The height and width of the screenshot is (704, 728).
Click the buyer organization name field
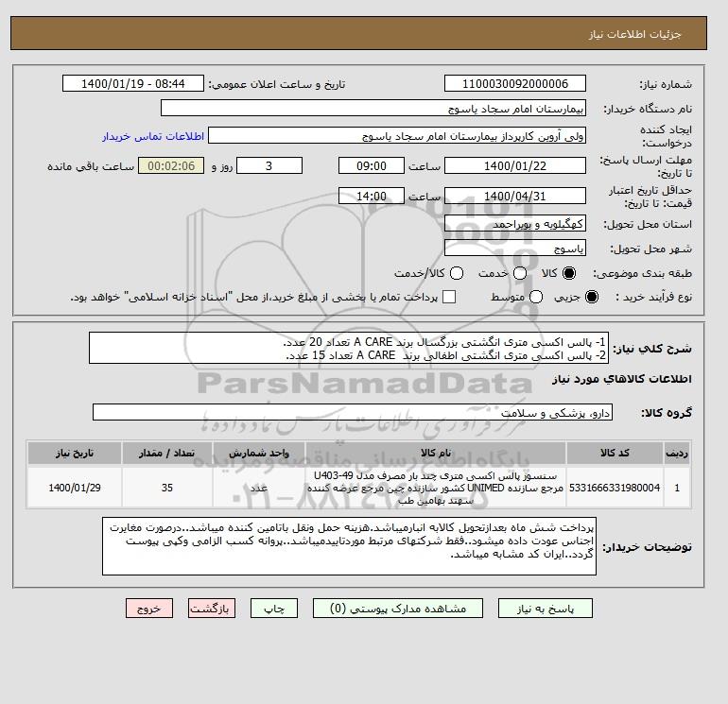click(x=373, y=109)
